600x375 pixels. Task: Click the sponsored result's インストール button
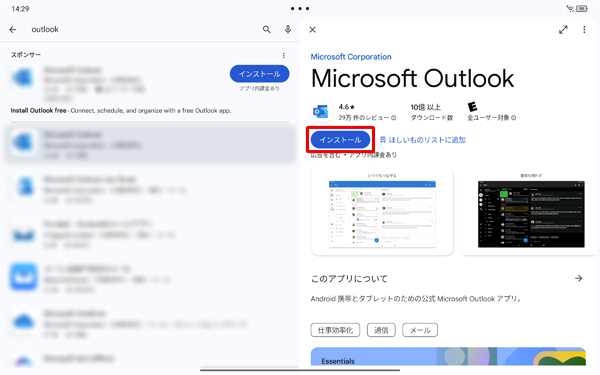point(259,74)
